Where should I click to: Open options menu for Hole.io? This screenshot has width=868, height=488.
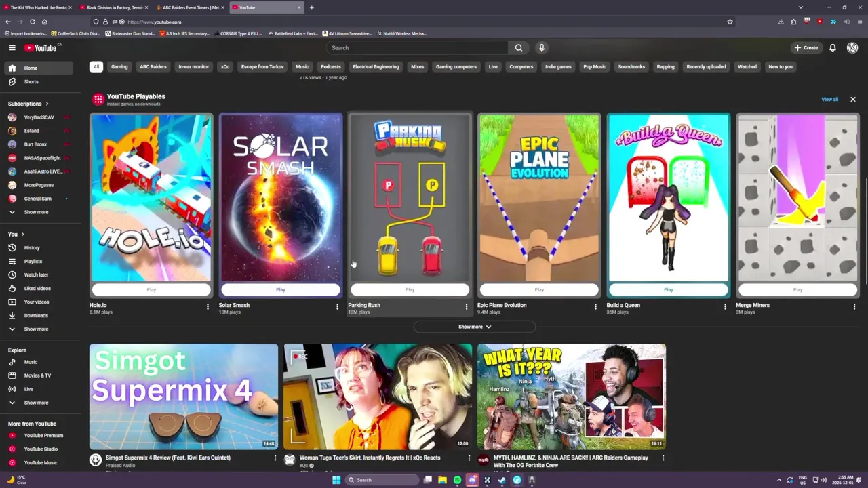[x=208, y=307]
